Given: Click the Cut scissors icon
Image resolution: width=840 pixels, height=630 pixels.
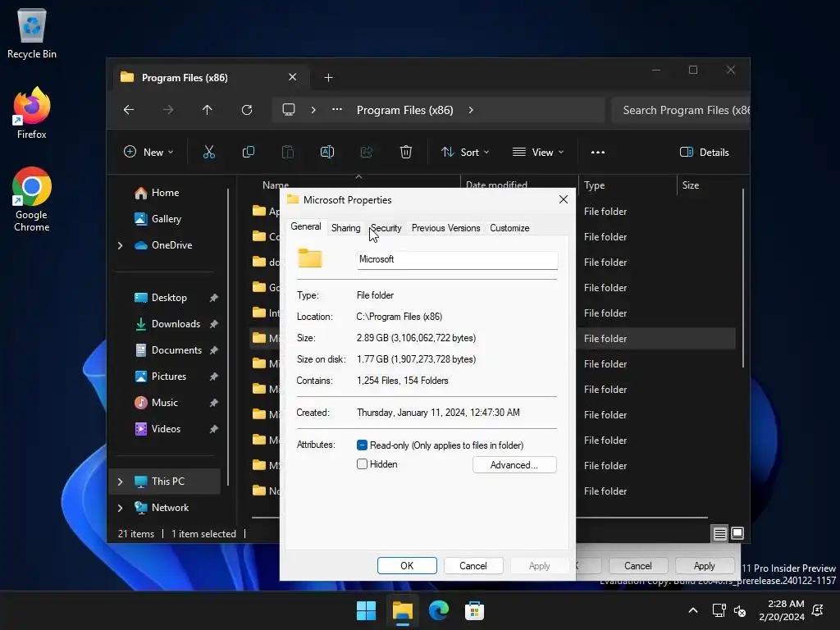Looking at the screenshot, I should [x=209, y=152].
